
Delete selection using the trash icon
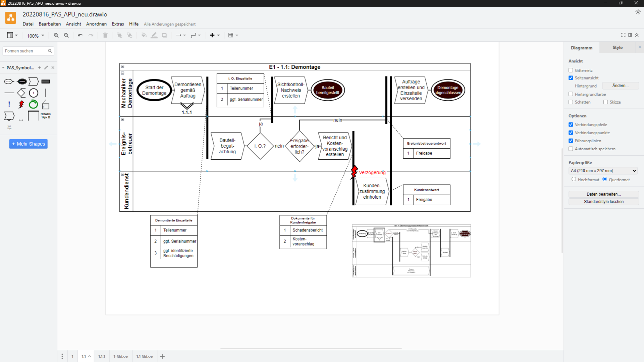pos(105,35)
